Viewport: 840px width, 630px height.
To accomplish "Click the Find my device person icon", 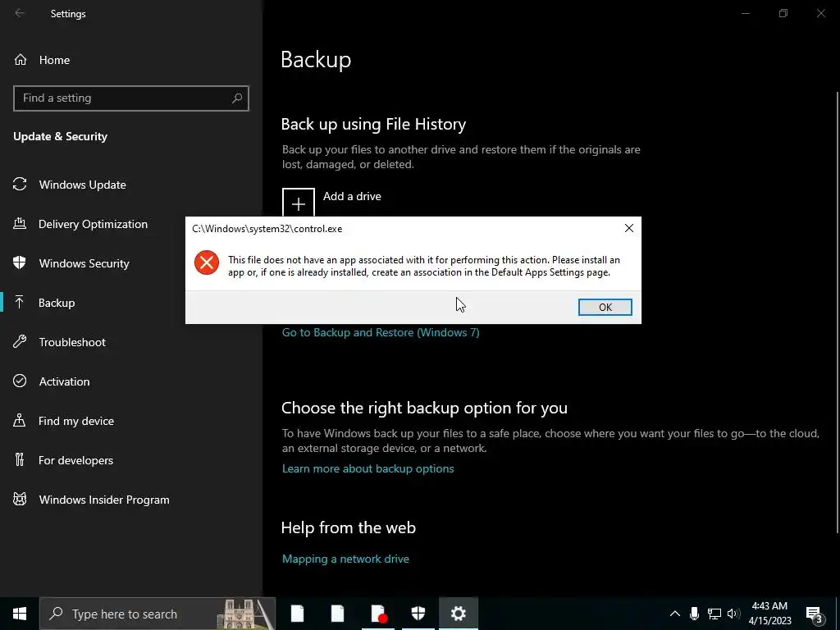I will tap(20, 420).
